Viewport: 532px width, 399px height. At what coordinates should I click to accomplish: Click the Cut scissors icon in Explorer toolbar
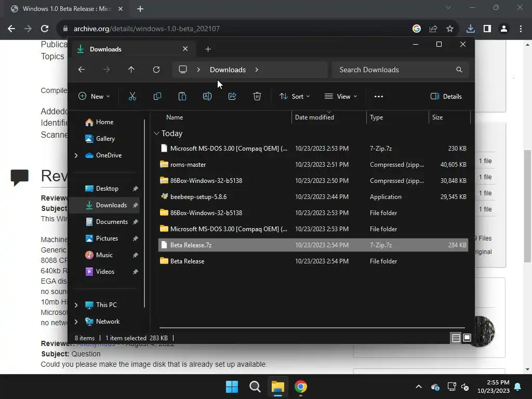tap(132, 96)
